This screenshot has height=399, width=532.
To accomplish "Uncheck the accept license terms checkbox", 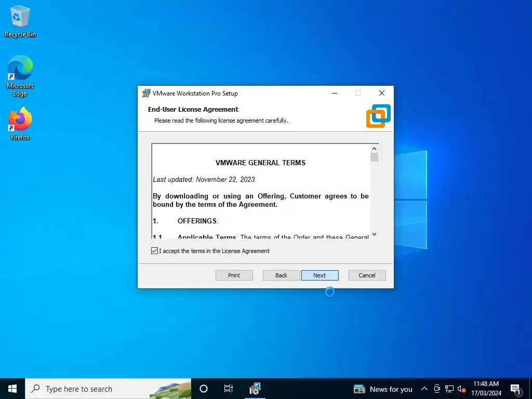I will tap(154, 251).
